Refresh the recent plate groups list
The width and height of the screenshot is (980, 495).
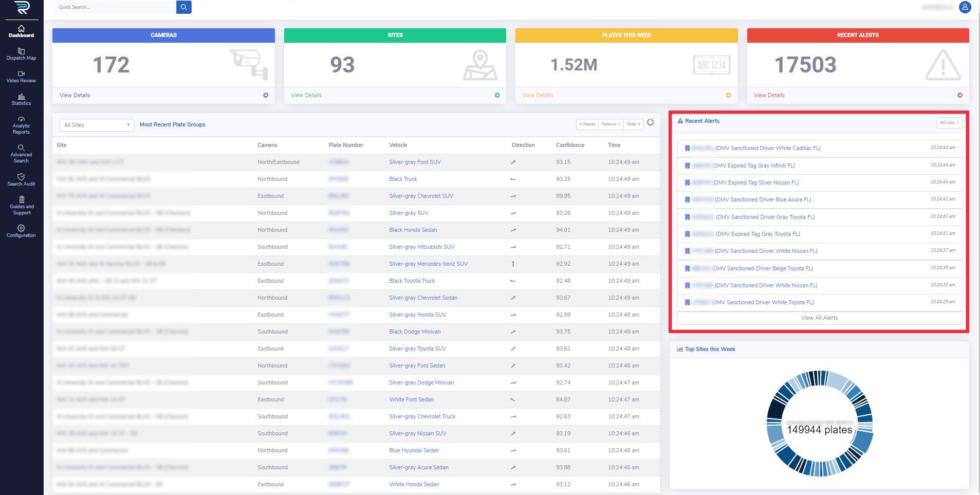[x=650, y=123]
